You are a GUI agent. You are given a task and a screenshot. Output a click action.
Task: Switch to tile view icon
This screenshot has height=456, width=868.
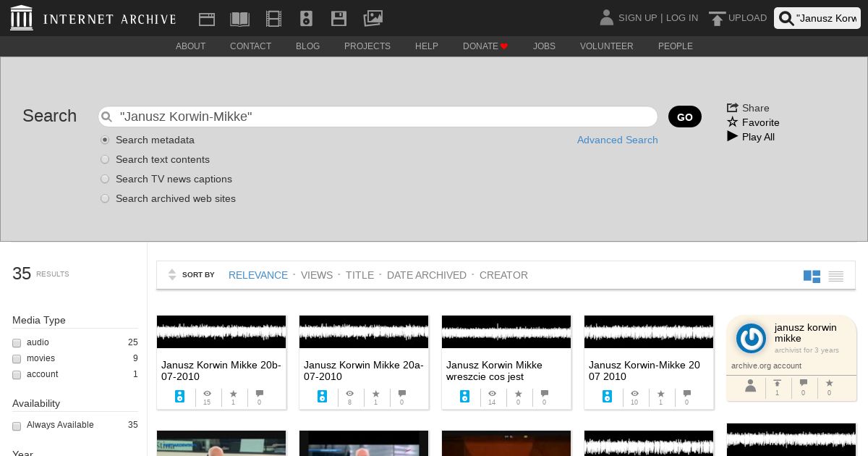tap(812, 276)
